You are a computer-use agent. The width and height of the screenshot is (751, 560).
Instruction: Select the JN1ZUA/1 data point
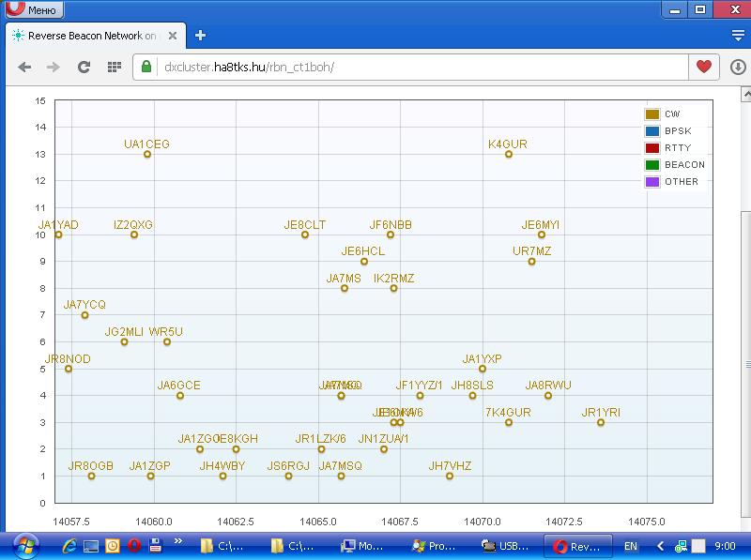(x=384, y=449)
